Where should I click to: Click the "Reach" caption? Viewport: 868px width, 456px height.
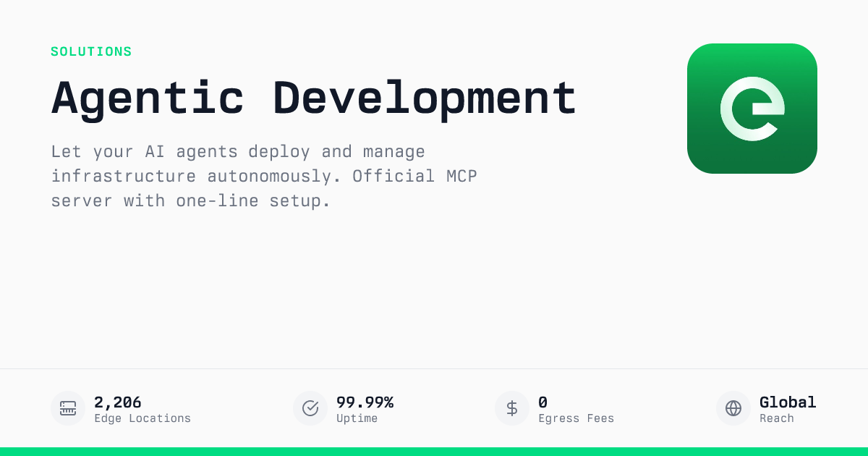[x=777, y=418]
